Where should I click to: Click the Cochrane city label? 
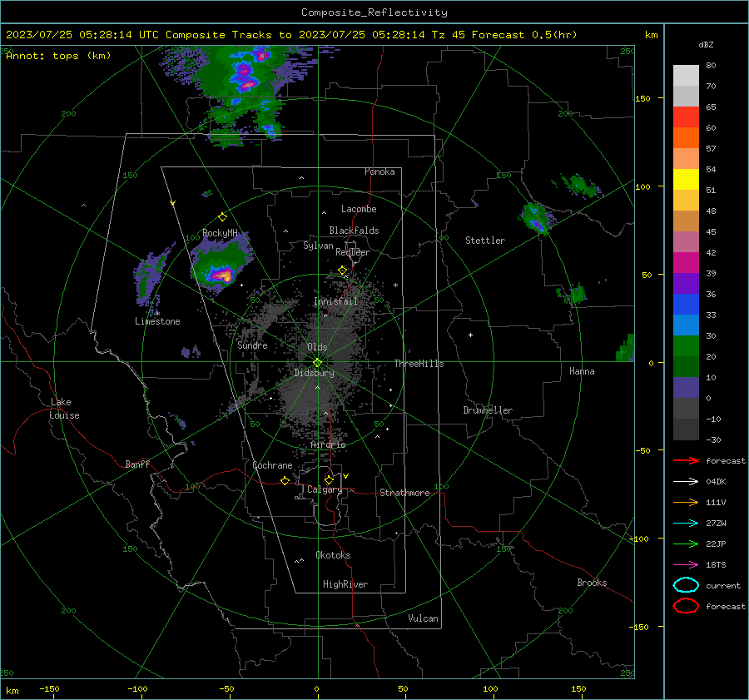[272, 465]
